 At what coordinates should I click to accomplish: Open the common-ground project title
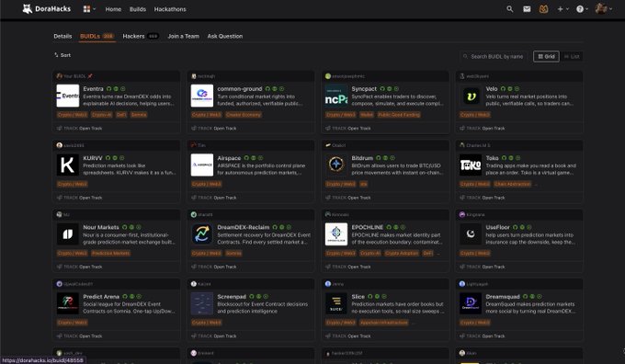pyautogui.click(x=240, y=88)
